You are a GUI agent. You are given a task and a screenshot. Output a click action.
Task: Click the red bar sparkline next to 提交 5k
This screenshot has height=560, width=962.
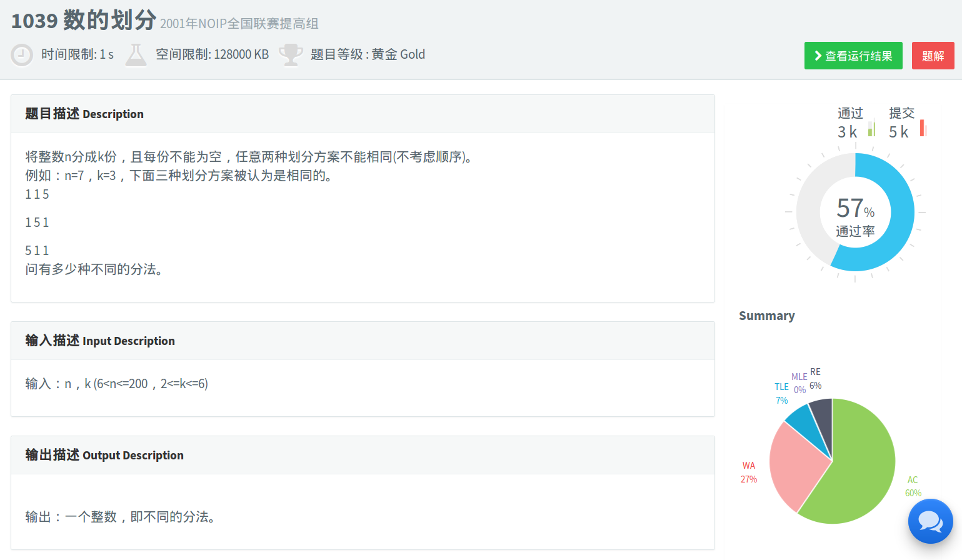coord(923,128)
